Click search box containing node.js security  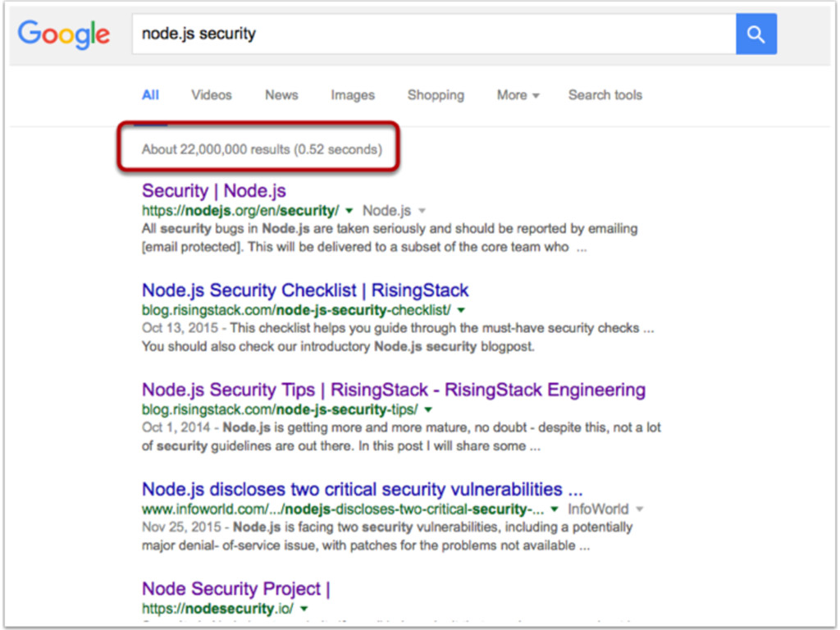[434, 34]
